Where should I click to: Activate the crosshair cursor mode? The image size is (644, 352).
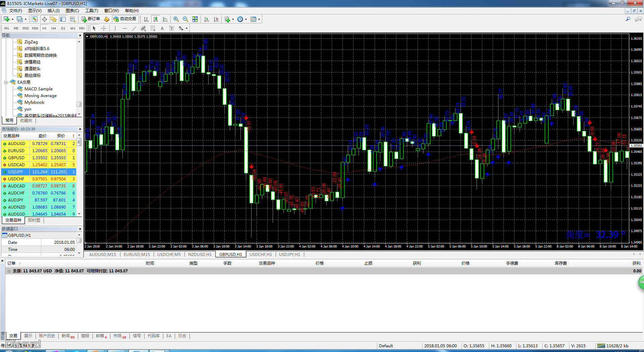(104, 28)
